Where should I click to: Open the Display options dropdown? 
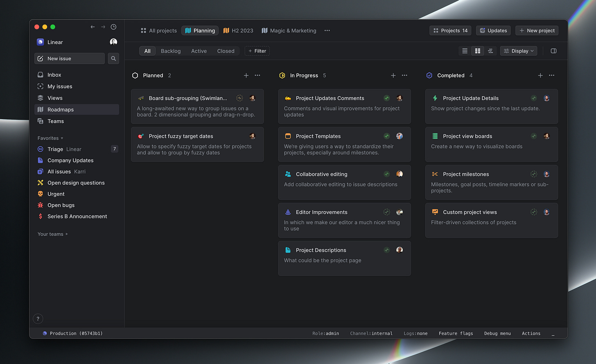pyautogui.click(x=519, y=51)
